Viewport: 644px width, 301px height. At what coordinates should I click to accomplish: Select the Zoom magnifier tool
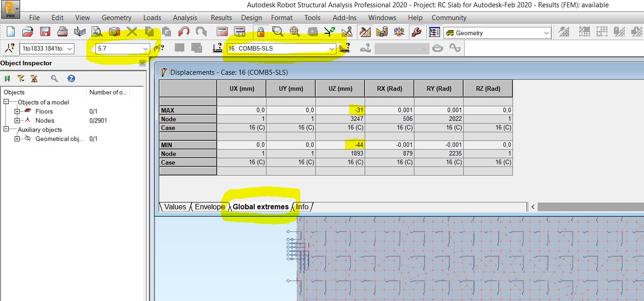tap(278, 32)
